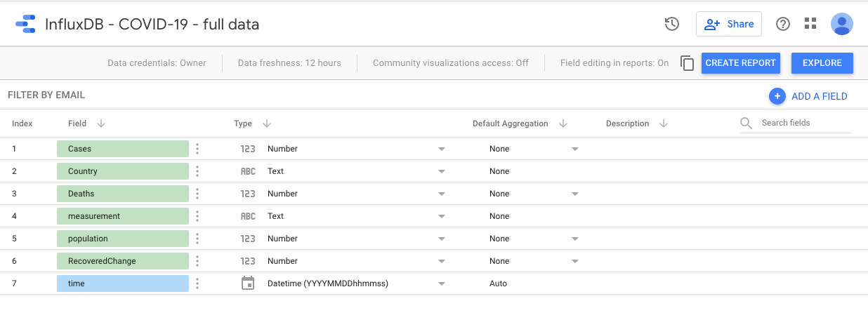Click Auto aggregation in time row
The height and width of the screenshot is (327, 868).
click(498, 283)
